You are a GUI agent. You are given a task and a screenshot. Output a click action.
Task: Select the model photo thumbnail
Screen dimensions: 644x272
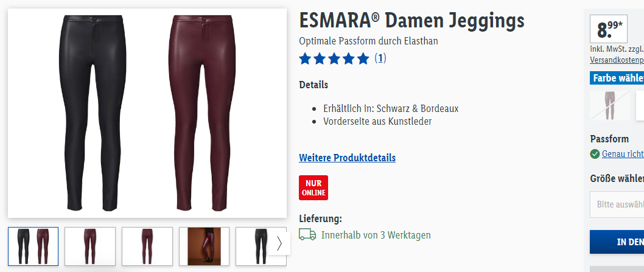pos(204,246)
